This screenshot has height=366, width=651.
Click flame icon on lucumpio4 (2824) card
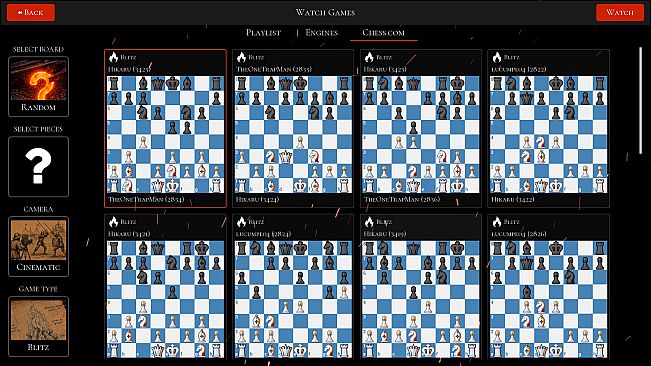(x=241, y=222)
